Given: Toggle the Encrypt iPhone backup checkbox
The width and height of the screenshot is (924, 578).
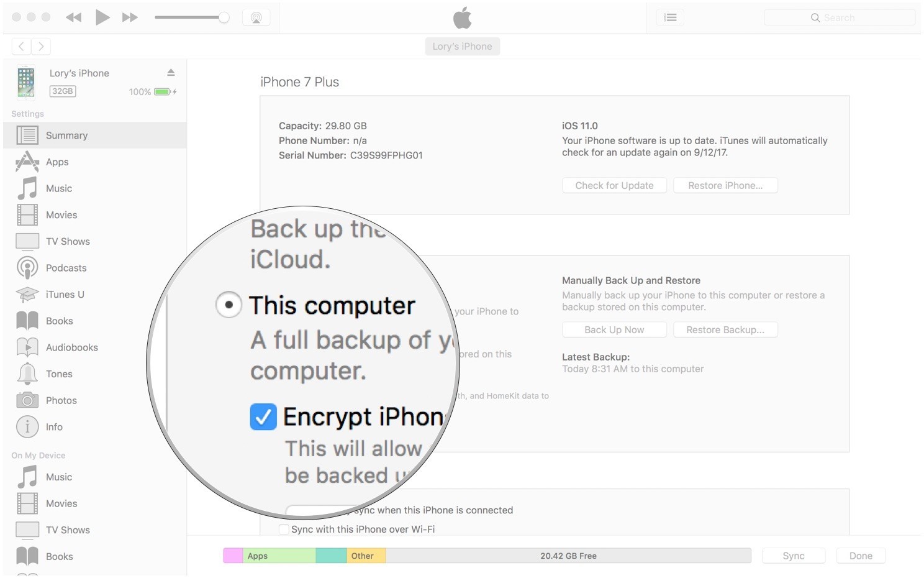Looking at the screenshot, I should click(263, 416).
